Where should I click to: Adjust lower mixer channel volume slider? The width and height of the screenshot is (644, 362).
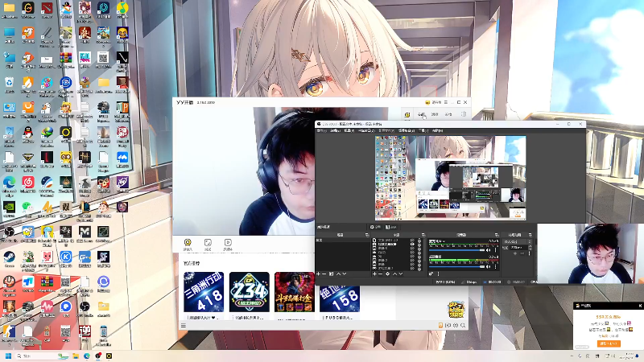[x=456, y=267]
